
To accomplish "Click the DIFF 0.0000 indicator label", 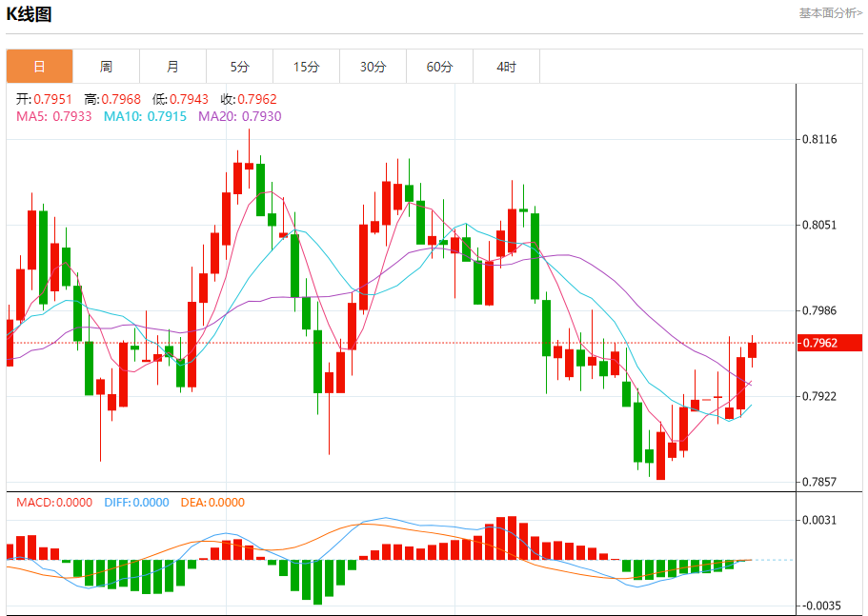I will pyautogui.click(x=137, y=502).
